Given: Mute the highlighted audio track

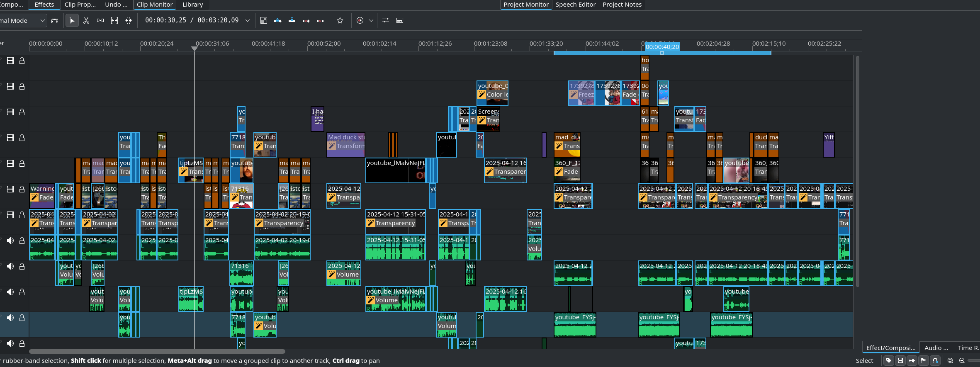Looking at the screenshot, I should pyautogui.click(x=10, y=318).
